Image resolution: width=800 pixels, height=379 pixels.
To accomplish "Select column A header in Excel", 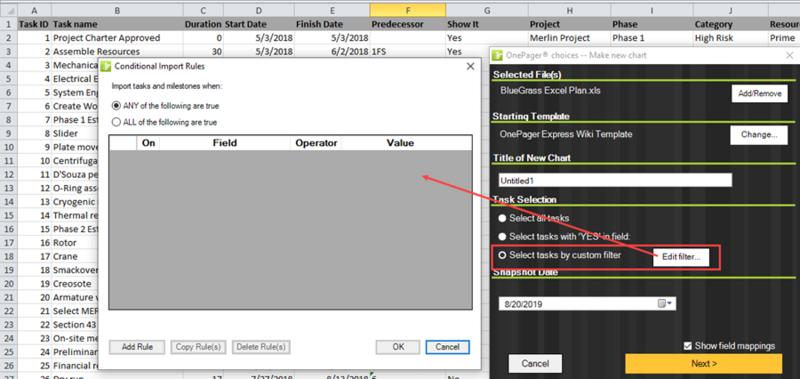I will click(35, 10).
